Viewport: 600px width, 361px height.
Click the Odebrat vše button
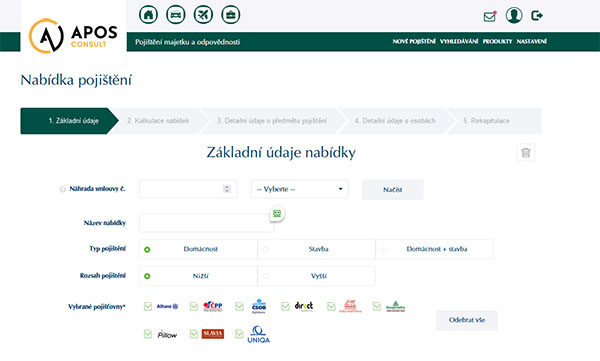[467, 320]
